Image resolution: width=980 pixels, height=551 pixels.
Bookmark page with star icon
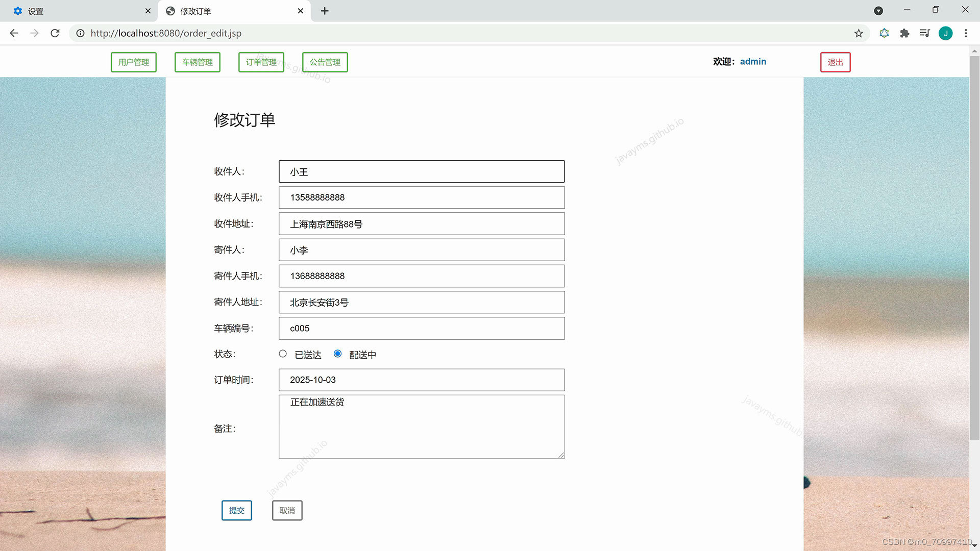[x=859, y=33]
